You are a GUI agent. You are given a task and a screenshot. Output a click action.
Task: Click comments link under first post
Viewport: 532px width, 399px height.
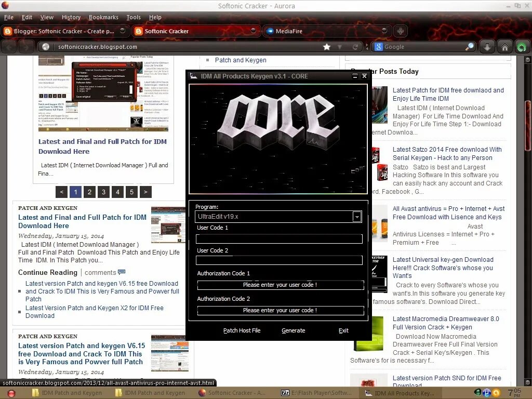100,272
